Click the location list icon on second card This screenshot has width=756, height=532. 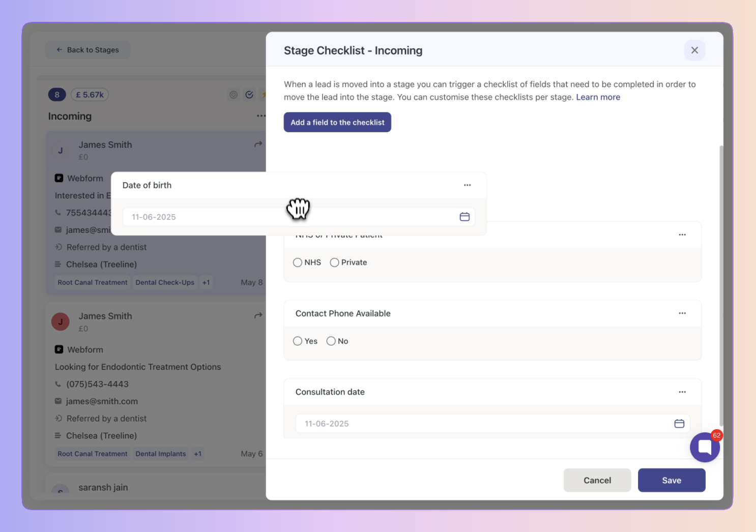[x=58, y=435]
